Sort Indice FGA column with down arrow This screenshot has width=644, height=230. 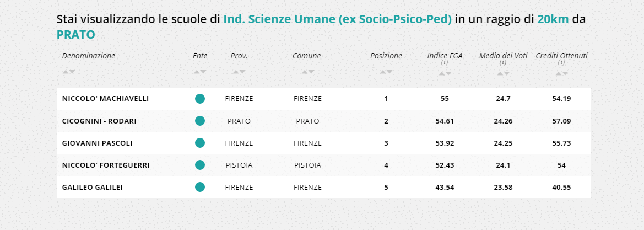tap(448, 73)
